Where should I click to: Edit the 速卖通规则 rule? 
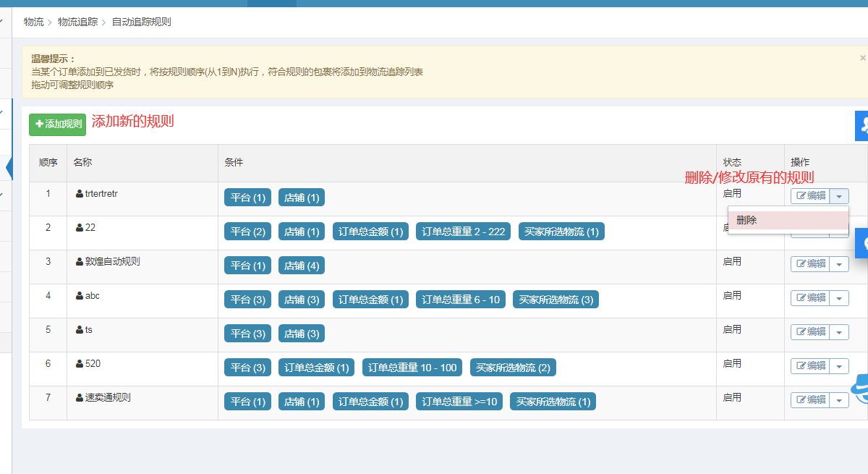point(810,400)
